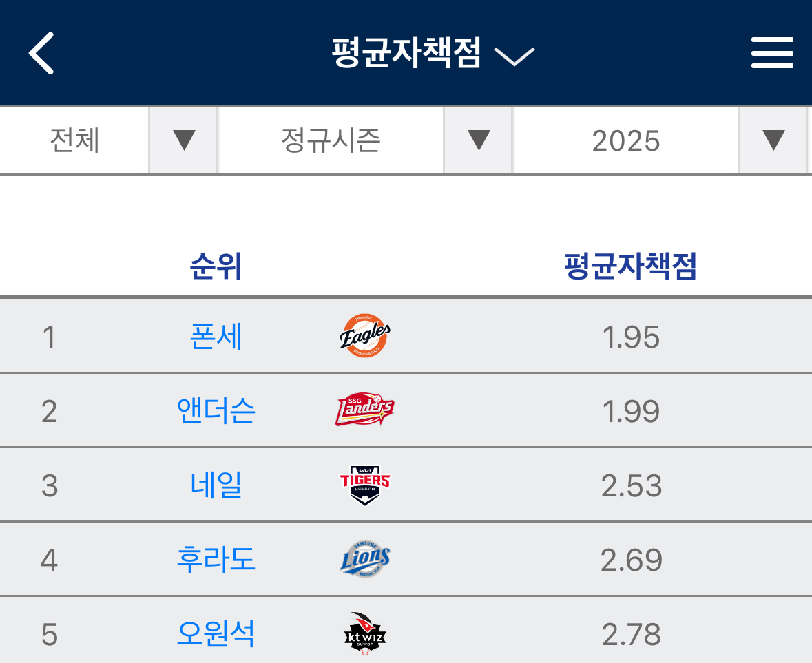
Task: Open player 폰세's profile link
Action: click(216, 337)
